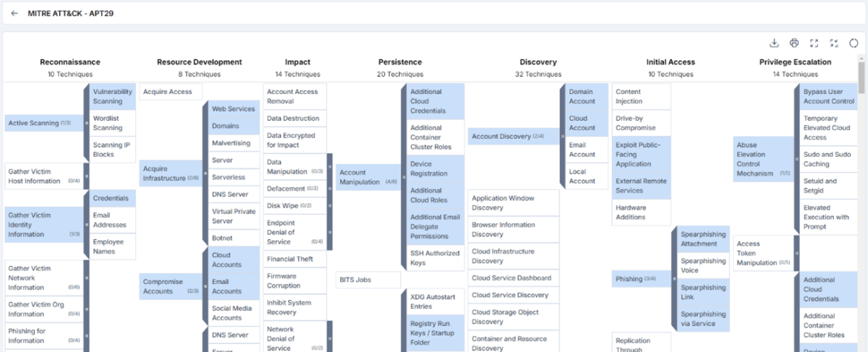This screenshot has width=868, height=352.
Task: Open the Spearphishing Attachment technique cell
Action: [703, 239]
